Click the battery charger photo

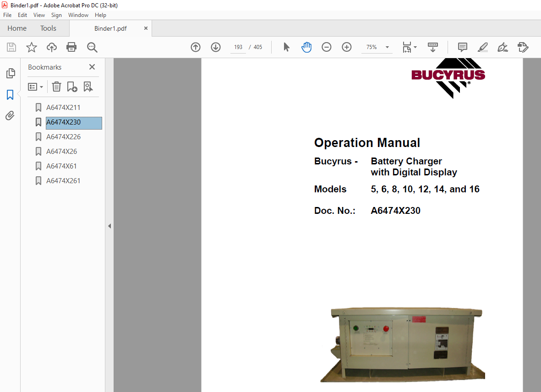point(402,345)
